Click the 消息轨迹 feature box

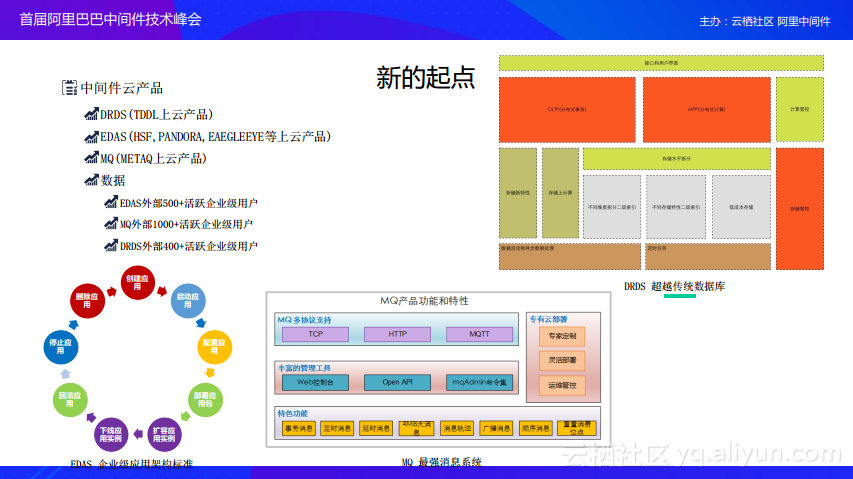tap(457, 428)
